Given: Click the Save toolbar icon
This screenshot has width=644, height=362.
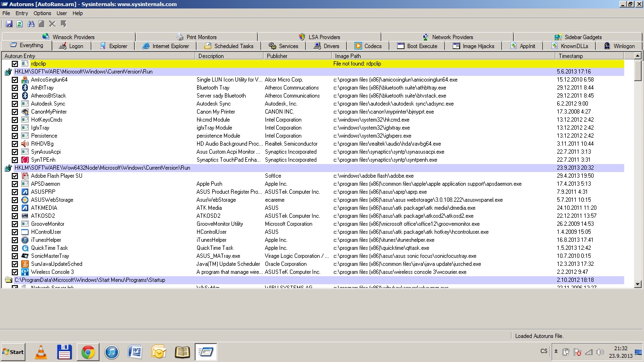Looking at the screenshot, I should pos(9,24).
